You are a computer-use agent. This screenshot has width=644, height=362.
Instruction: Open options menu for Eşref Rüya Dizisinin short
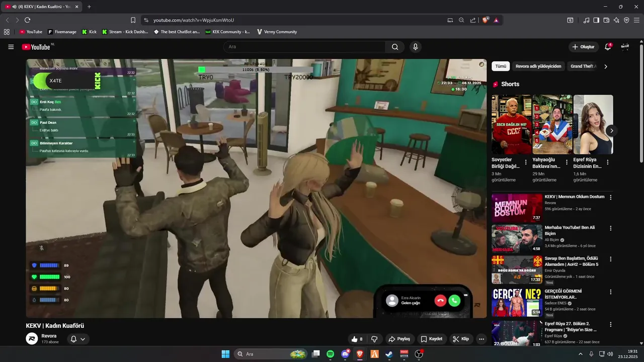click(x=608, y=162)
